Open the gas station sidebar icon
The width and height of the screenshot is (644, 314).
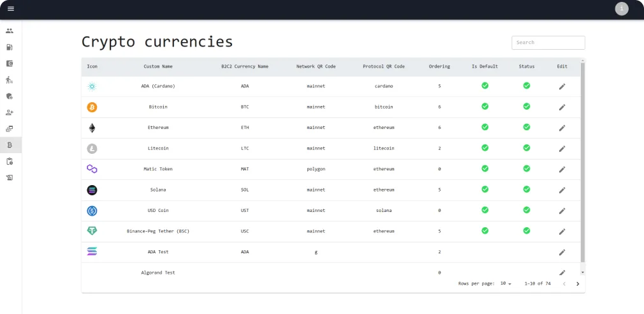pyautogui.click(x=10, y=47)
